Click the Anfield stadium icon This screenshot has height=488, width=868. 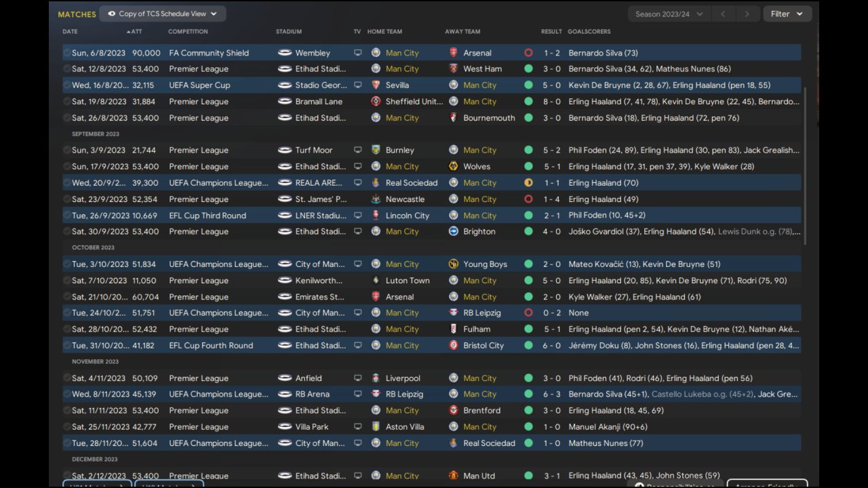coord(285,378)
